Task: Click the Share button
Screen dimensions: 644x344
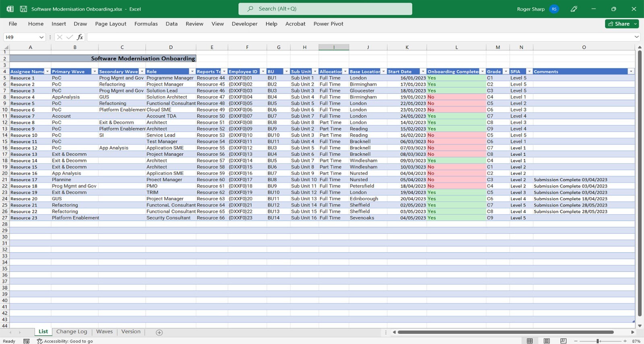Action: point(619,24)
